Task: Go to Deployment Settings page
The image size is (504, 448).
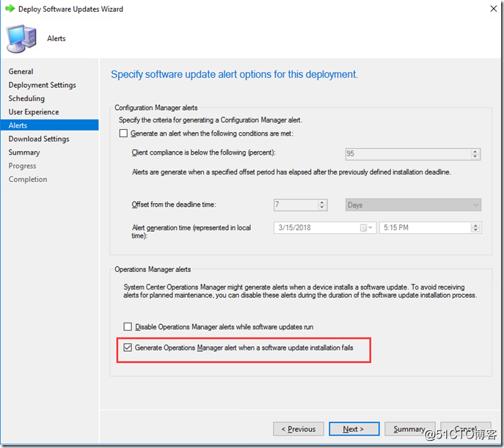Action: click(x=42, y=85)
